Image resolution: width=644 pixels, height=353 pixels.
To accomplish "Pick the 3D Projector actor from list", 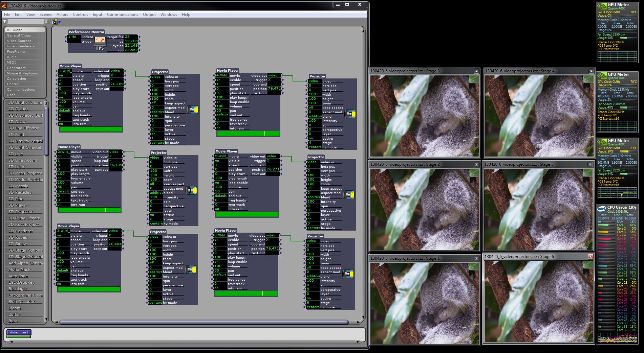I will [25, 212].
